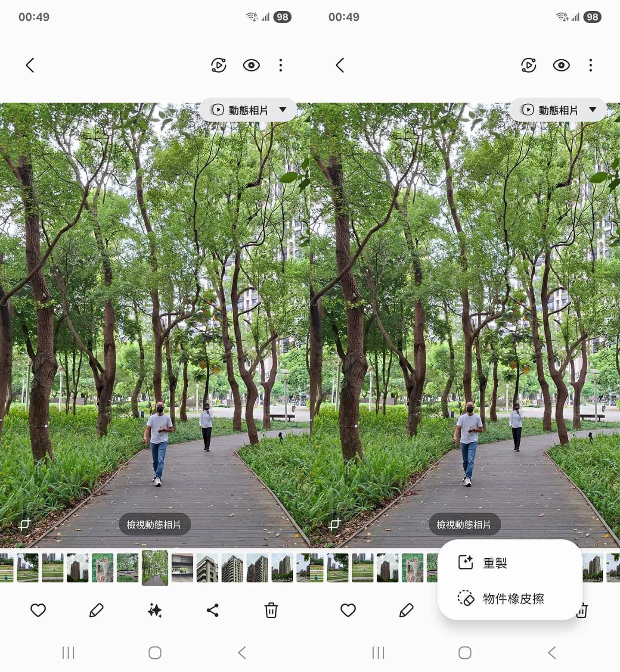Open the three-dot more options on right screen

tap(591, 65)
